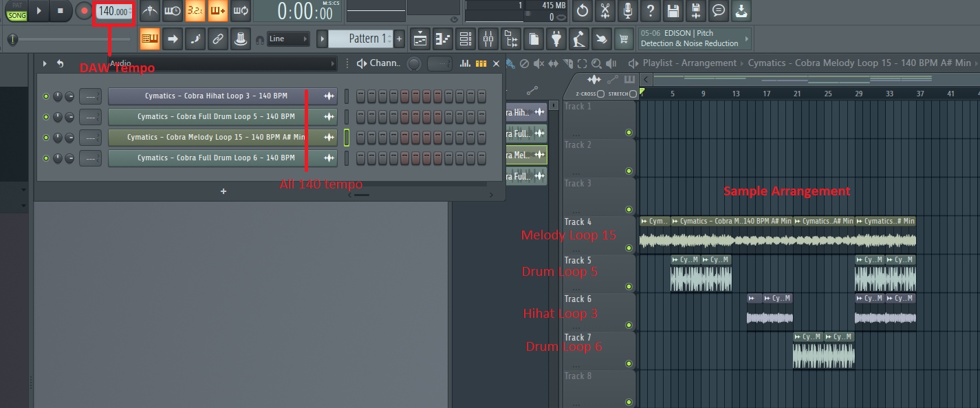Mute the Cobra Full Drum Loop 6 channel
The width and height of the screenshot is (980, 408).
coord(46,158)
